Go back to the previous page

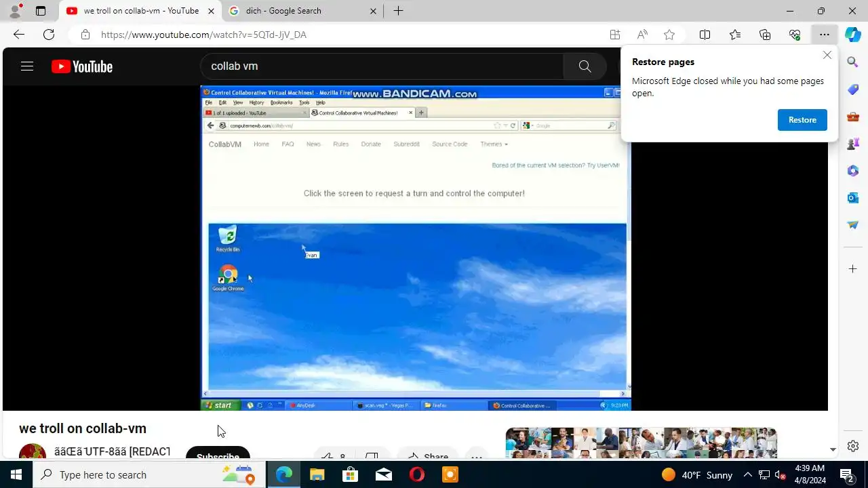(x=18, y=35)
